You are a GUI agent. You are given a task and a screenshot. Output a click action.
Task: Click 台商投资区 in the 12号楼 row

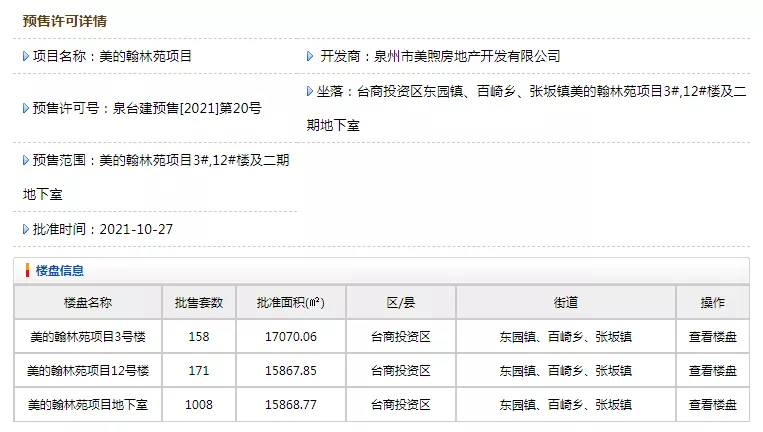(401, 371)
